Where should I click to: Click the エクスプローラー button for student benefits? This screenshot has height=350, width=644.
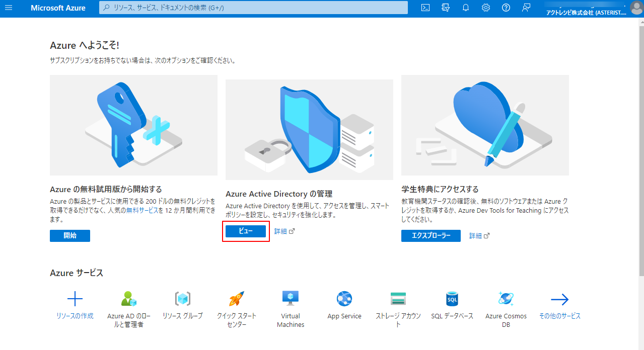431,236
